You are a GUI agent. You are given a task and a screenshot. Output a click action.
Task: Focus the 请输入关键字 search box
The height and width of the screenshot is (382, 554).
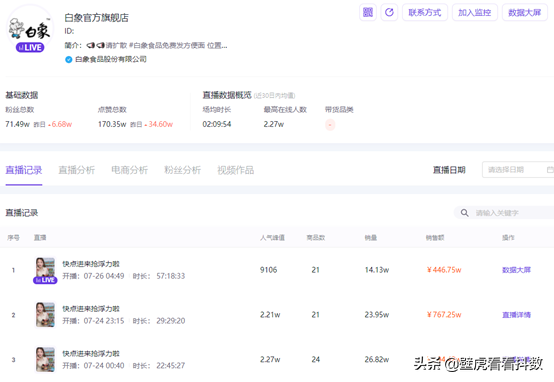pyautogui.click(x=504, y=213)
